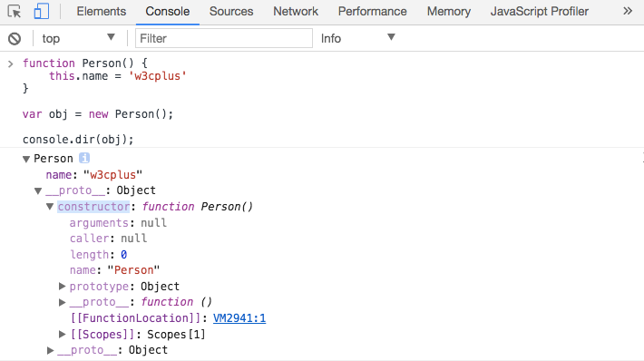Collapse the first __proto__: Object node
This screenshot has width=644, height=361.
click(38, 191)
